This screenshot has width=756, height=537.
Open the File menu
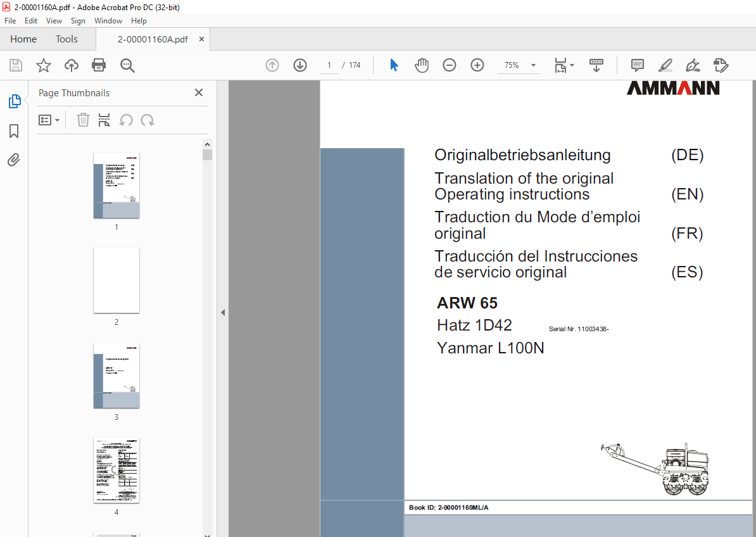(x=10, y=21)
